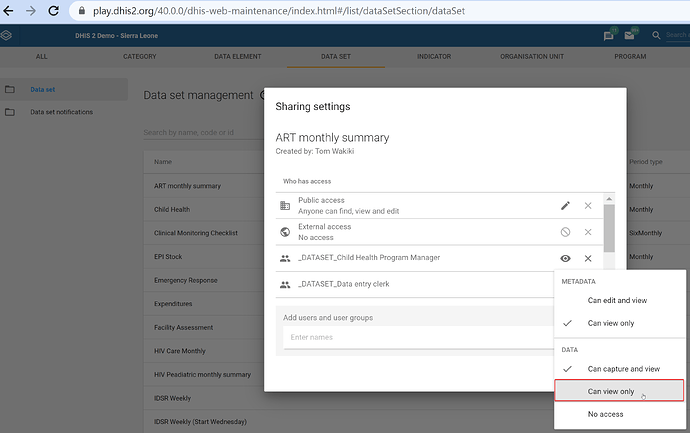Open External access blocked permission icon
Screen dimensions: 690x433
565,232
